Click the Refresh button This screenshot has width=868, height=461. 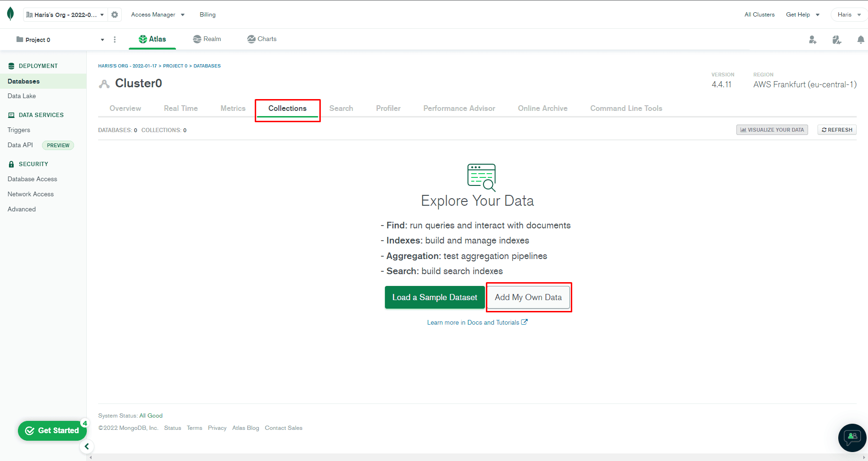837,130
